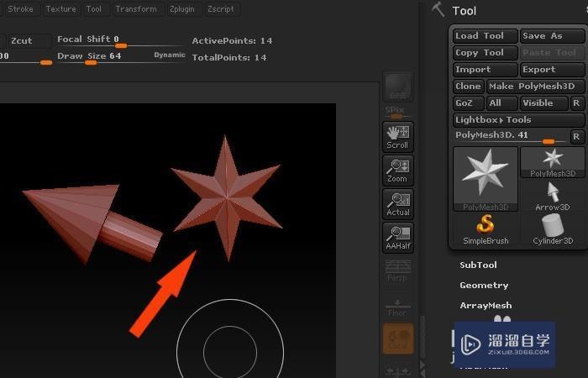Select the Scroll canvas tool icon
The width and height of the screenshot is (588, 378).
[x=398, y=137]
